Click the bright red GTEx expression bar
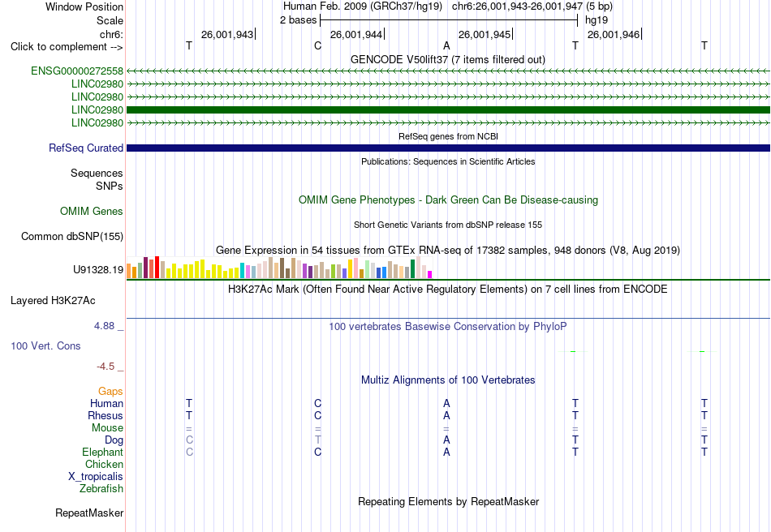 (x=157, y=268)
